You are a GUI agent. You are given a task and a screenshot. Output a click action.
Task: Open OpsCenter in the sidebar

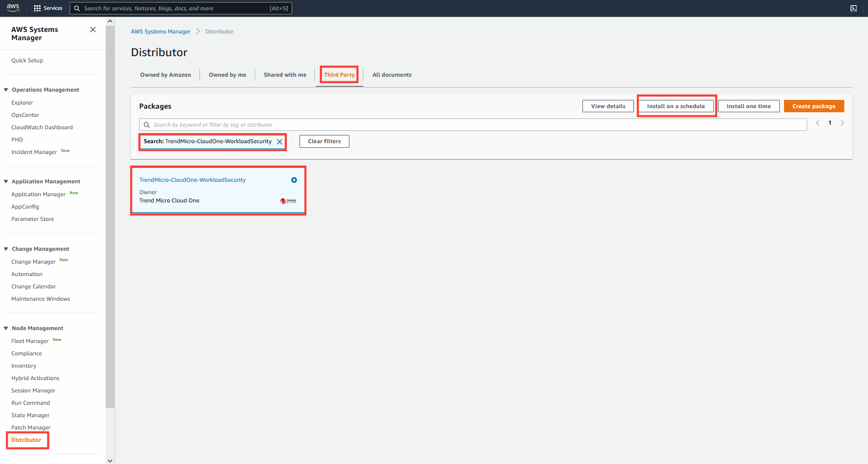coord(25,115)
